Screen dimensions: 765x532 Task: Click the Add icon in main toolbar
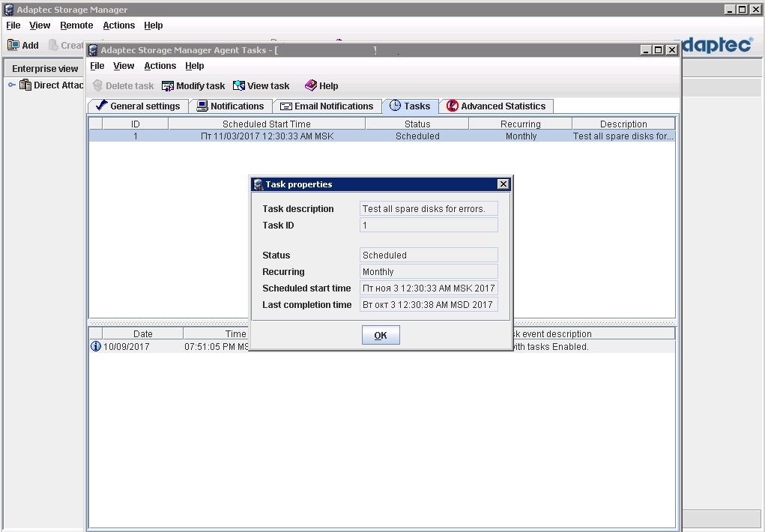13,46
